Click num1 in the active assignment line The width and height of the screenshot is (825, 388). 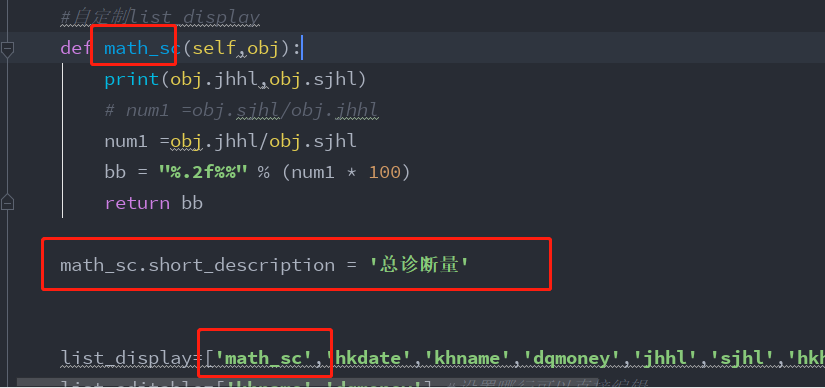tap(126, 141)
